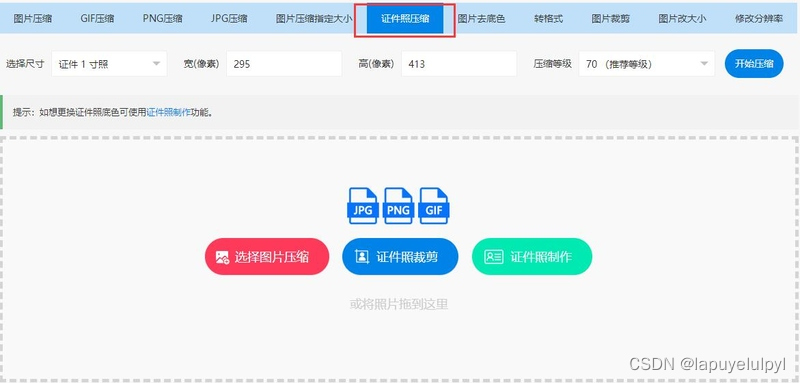Click the image icon on 选择图片压缩 button

pos(222,257)
